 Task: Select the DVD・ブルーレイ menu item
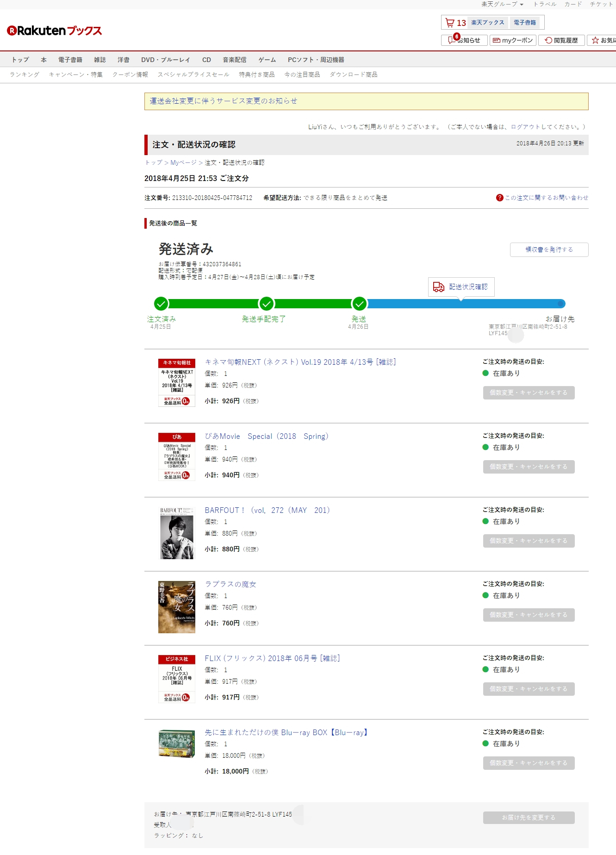(166, 60)
